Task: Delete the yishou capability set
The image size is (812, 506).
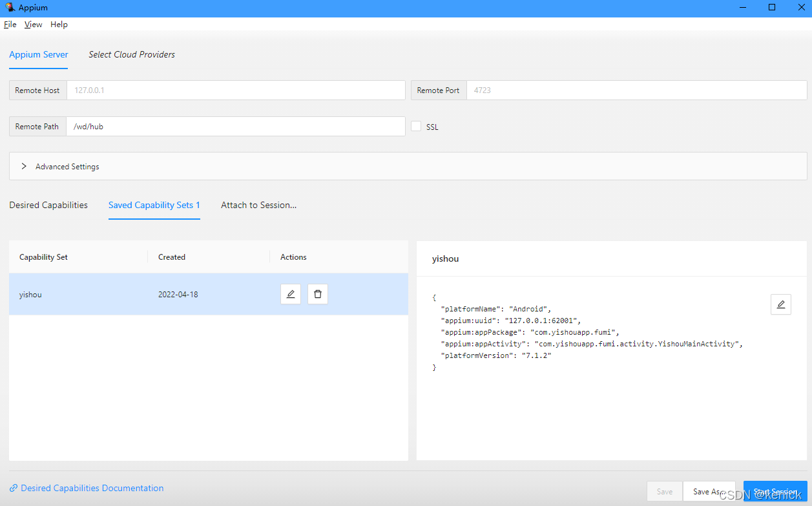Action: click(318, 294)
